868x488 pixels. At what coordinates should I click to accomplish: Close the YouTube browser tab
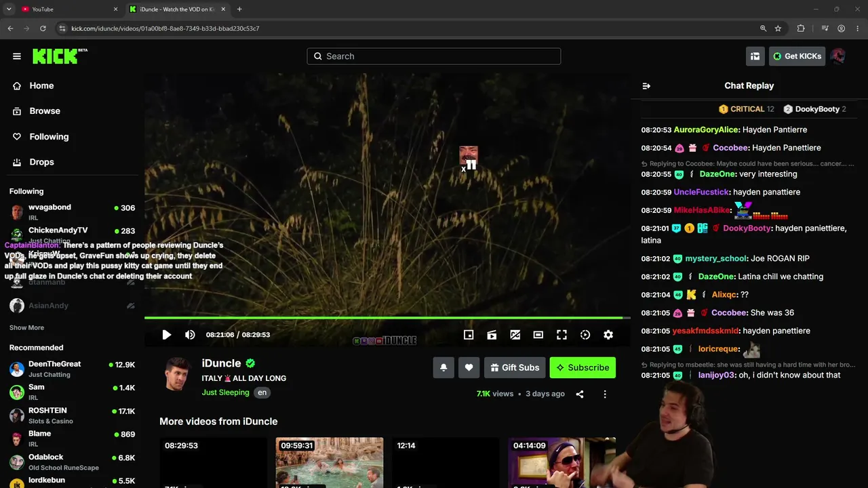(x=115, y=9)
